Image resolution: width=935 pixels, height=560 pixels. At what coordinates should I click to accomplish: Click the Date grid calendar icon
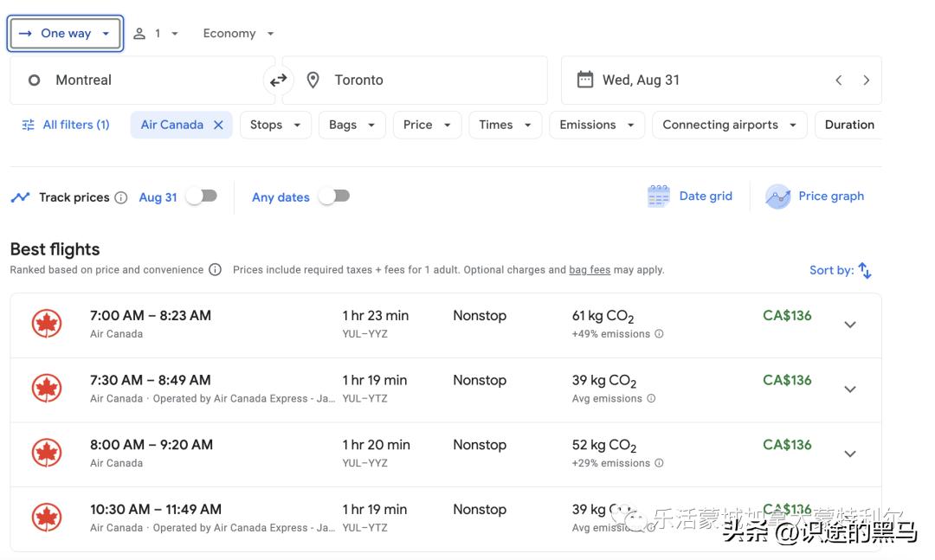658,196
